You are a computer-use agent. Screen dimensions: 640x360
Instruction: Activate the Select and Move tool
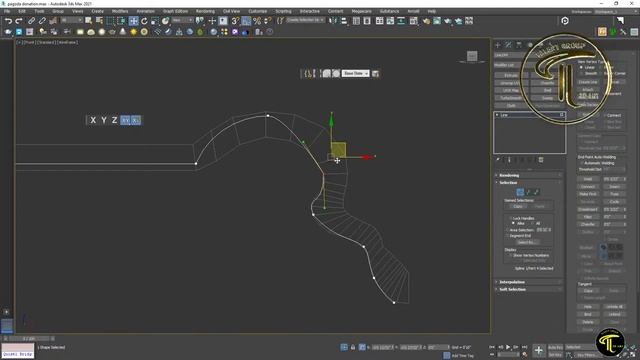[133, 21]
